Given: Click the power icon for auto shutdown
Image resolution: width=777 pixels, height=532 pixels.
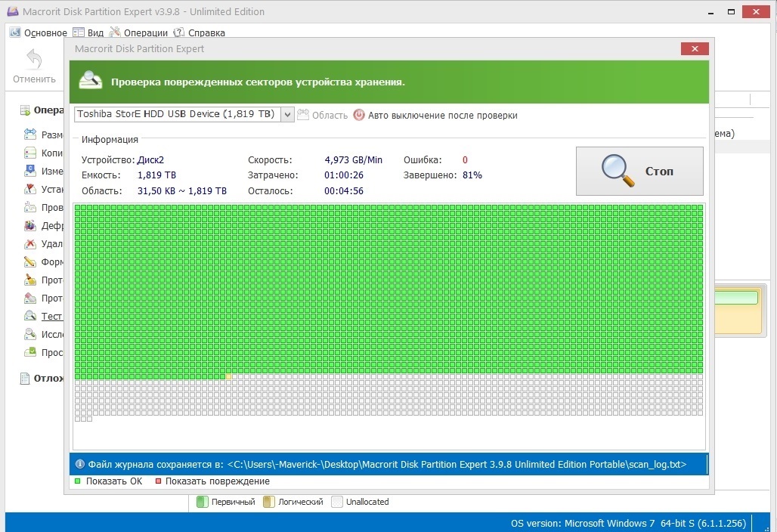Looking at the screenshot, I should pyautogui.click(x=359, y=115).
